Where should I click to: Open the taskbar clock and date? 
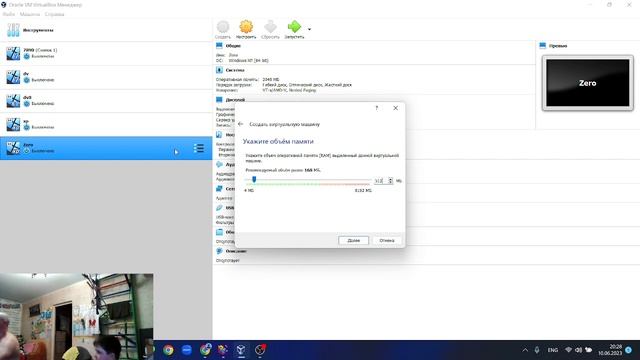pyautogui.click(x=610, y=350)
